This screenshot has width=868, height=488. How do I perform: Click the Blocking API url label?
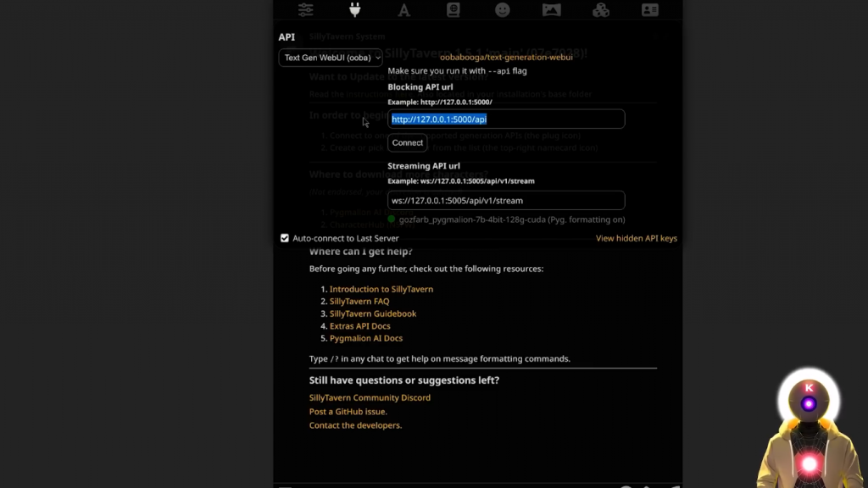[x=420, y=87]
